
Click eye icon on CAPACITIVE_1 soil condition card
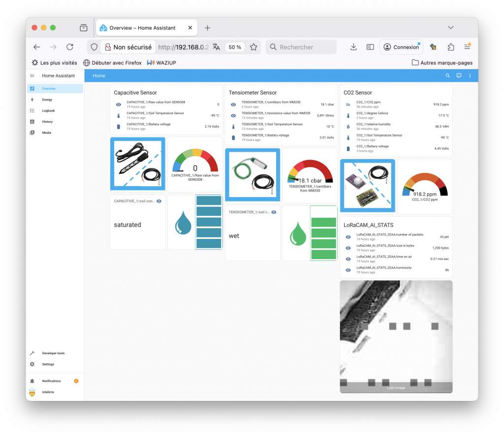point(159,201)
